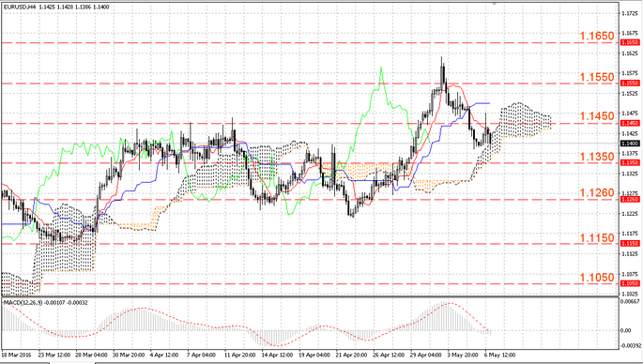Click the 30 Mar 20:00 time label
The width and height of the screenshot is (643, 364).
point(129,355)
